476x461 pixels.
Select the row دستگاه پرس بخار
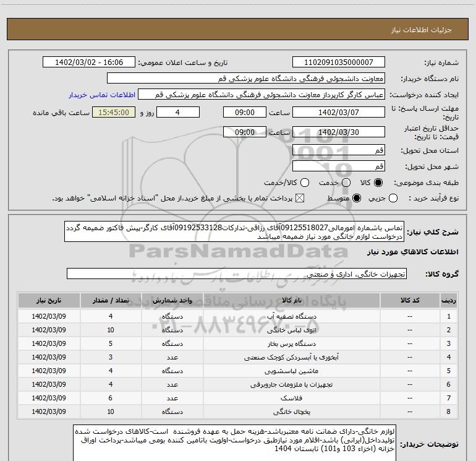(x=237, y=343)
